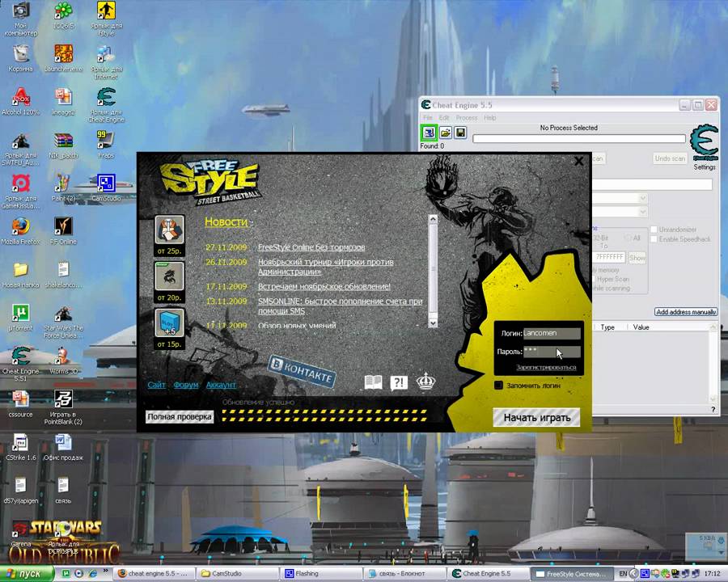The height and width of the screenshot is (582, 728).
Task: Switch to связь - Блокнот taskbar window
Action: click(x=404, y=574)
